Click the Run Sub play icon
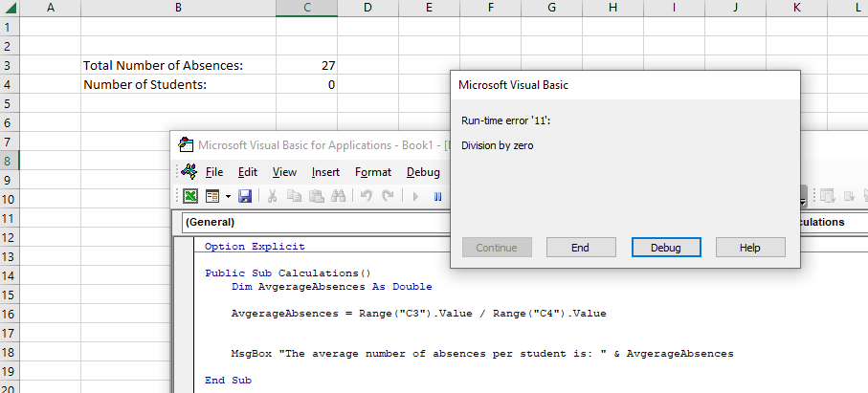This screenshot has height=393, width=868. pyautogui.click(x=415, y=196)
